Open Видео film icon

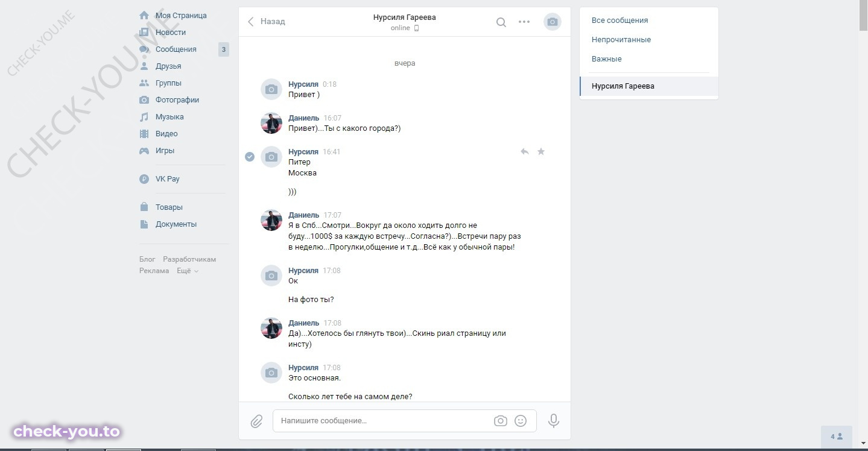144,133
